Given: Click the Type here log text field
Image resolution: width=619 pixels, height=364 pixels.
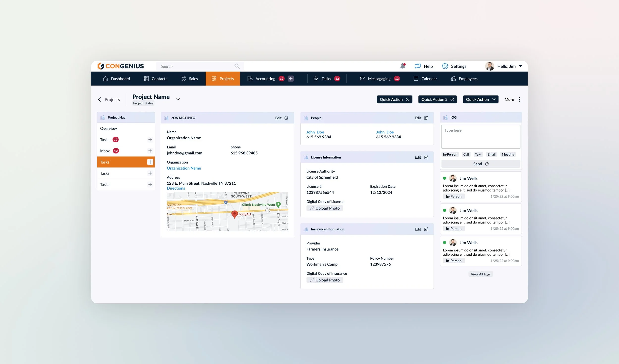Looking at the screenshot, I should 481,136.
